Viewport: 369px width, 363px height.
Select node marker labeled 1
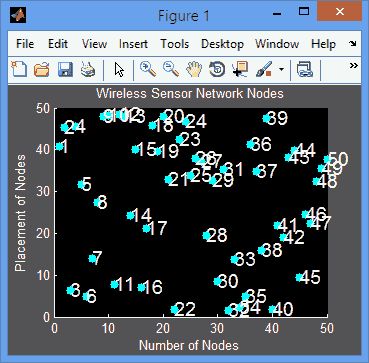pyautogui.click(x=59, y=146)
